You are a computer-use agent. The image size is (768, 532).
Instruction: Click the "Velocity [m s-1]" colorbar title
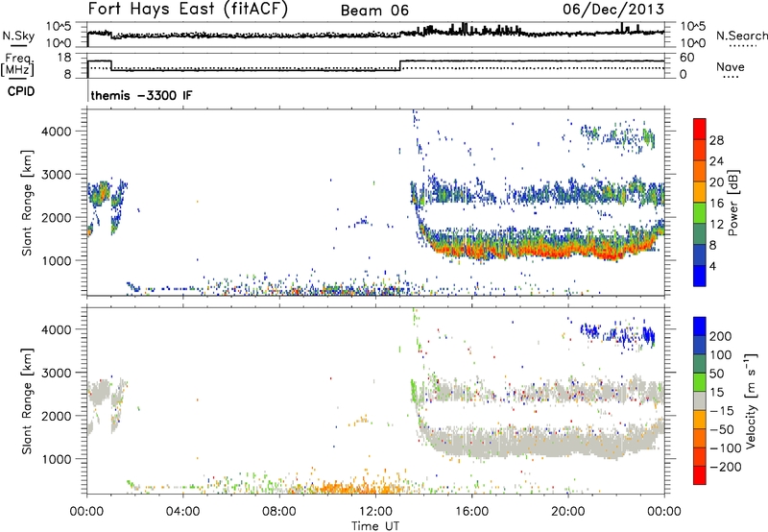tap(751, 400)
